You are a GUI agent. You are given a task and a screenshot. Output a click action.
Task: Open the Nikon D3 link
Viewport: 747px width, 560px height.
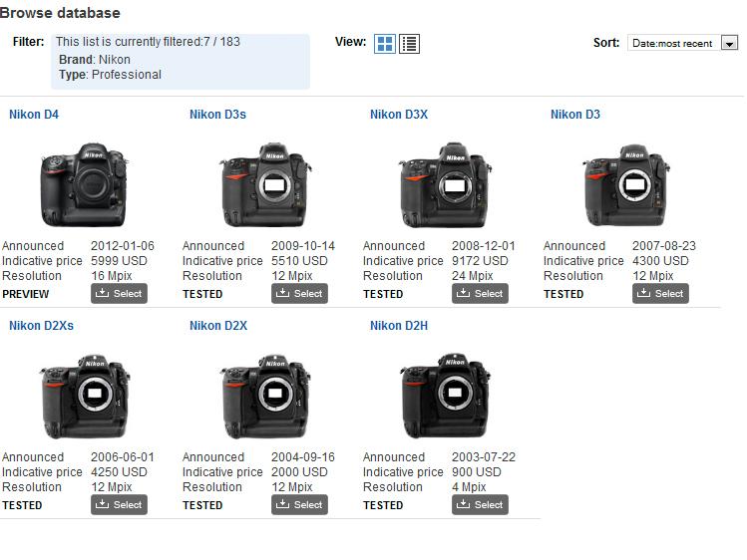click(x=575, y=115)
